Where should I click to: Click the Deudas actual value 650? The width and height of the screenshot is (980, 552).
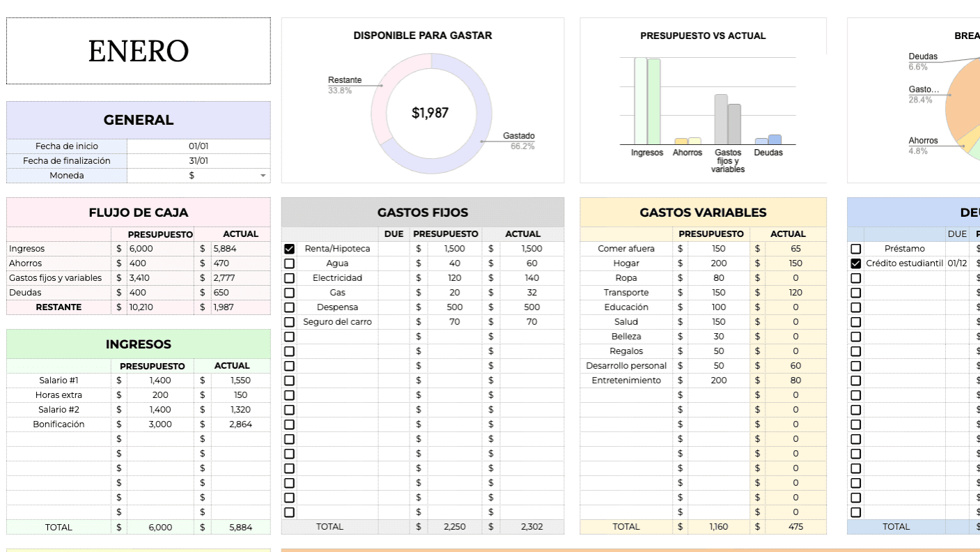(241, 293)
